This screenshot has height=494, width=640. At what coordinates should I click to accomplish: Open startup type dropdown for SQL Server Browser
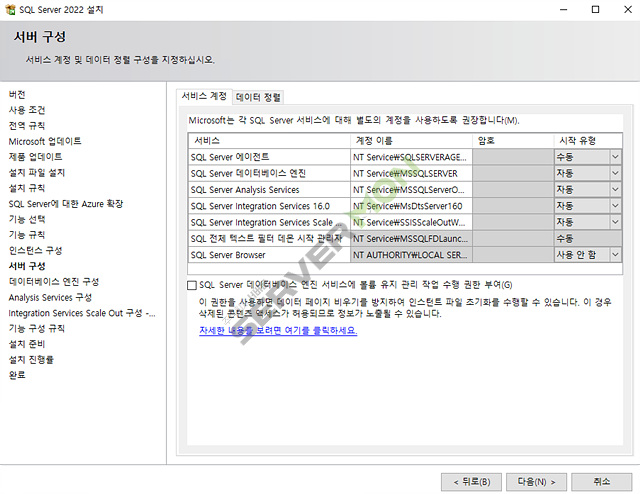(x=615, y=255)
